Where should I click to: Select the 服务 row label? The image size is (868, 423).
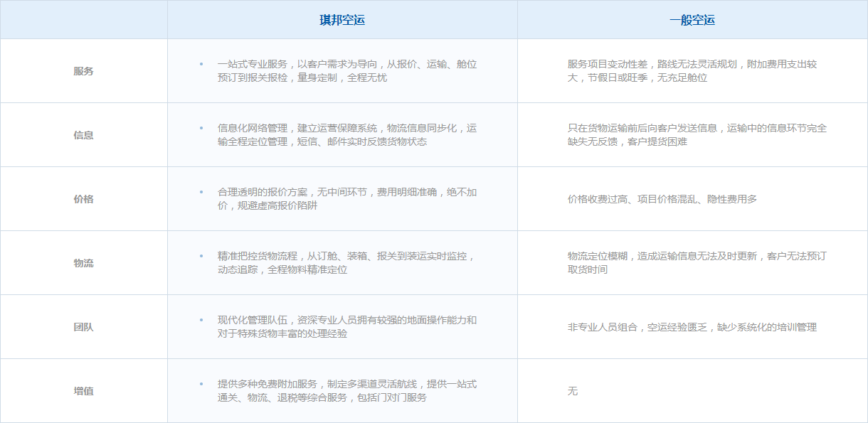pyautogui.click(x=83, y=71)
